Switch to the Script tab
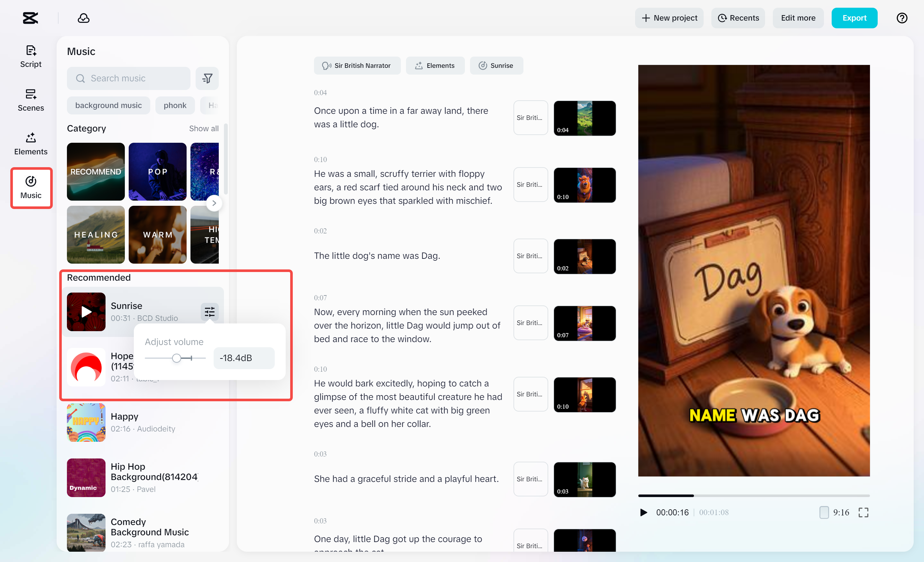924x562 pixels. [x=31, y=56]
